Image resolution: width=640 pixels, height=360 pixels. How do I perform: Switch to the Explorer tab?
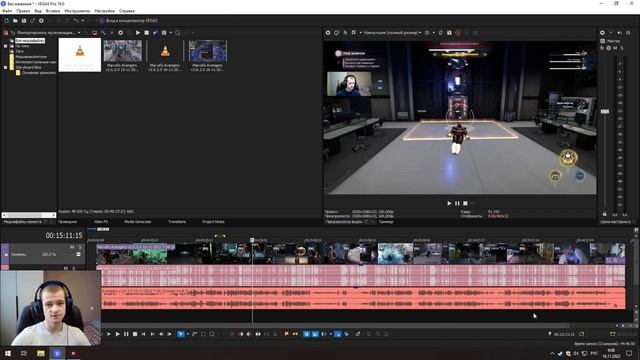coord(67,222)
